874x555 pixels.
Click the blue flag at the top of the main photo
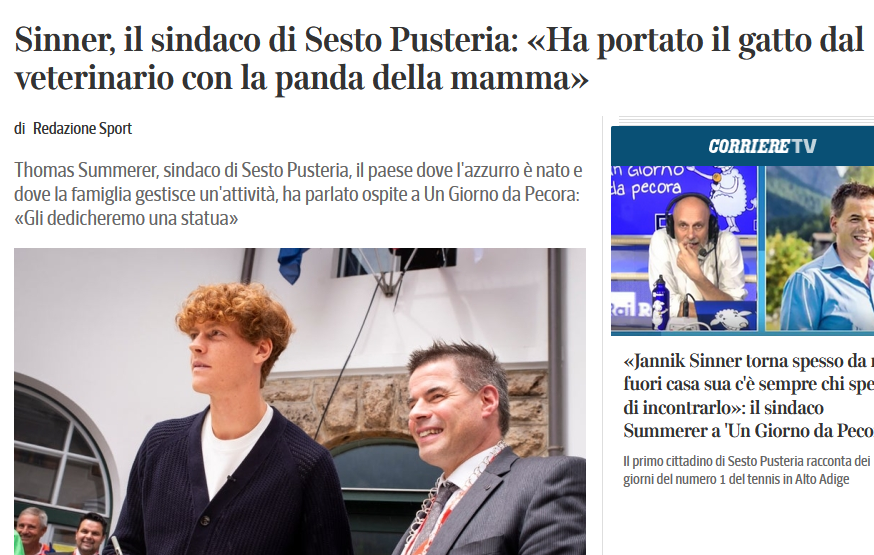[292, 264]
